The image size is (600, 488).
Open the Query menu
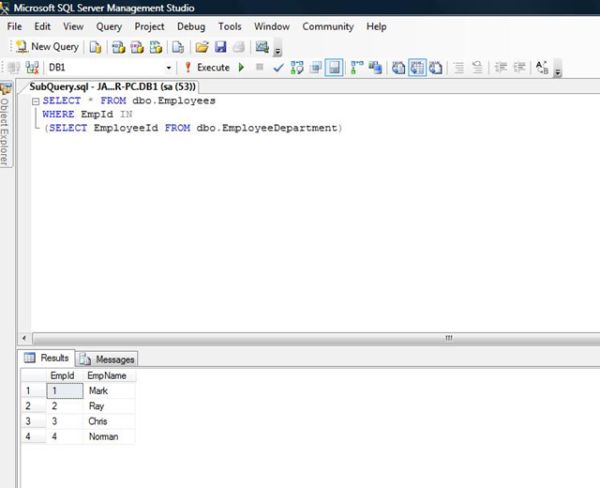[x=109, y=26]
